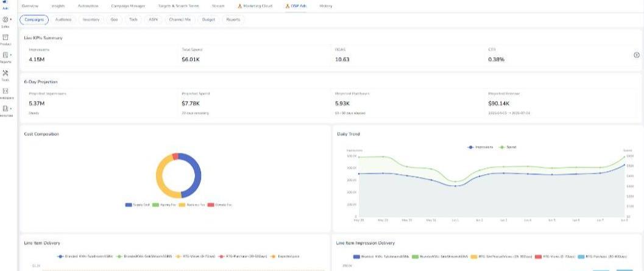This screenshot has height=271, width=644.
Task: Select the Budget pill
Action: (x=208, y=19)
